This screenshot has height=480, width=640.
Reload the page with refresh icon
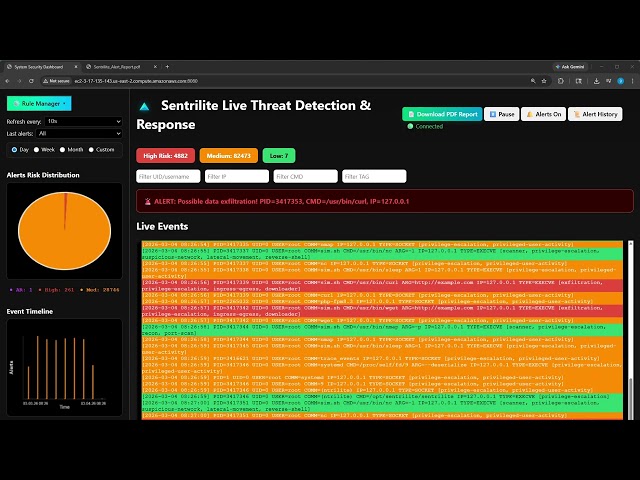pyautogui.click(x=31, y=81)
